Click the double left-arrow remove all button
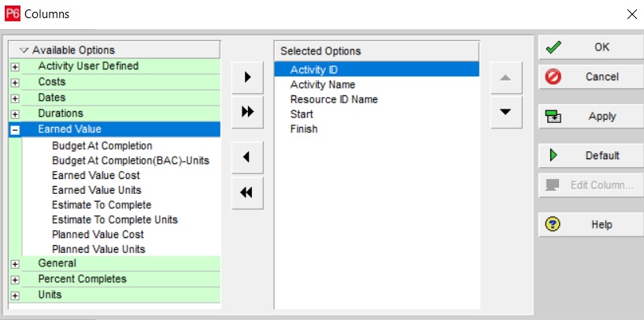The width and height of the screenshot is (644, 320). pos(247,192)
